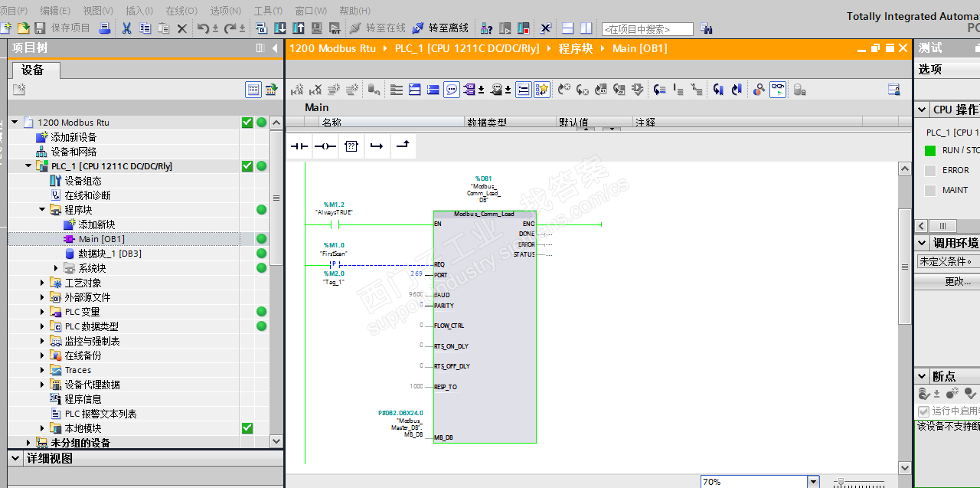The image size is (980, 488).
Task: Open the 插入(I) menu
Action: [x=139, y=11]
